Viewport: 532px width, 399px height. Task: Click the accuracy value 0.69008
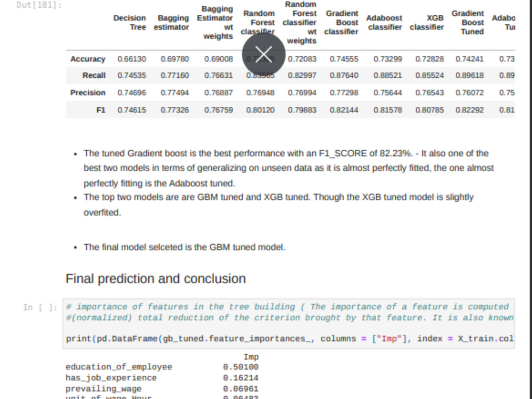[219, 59]
